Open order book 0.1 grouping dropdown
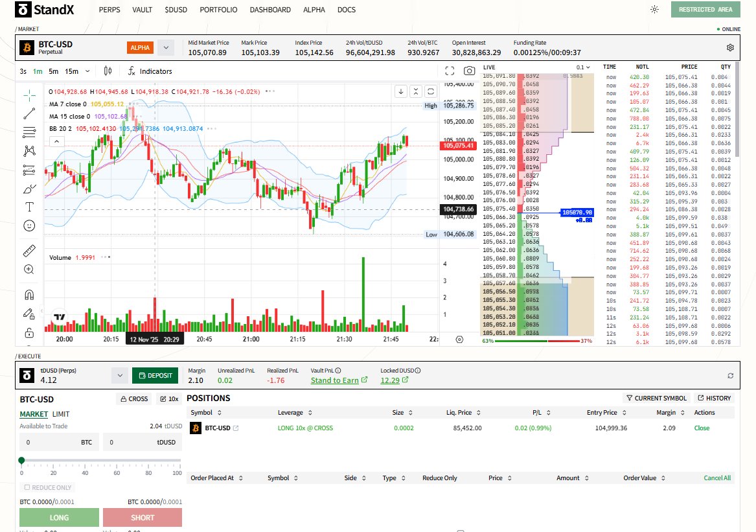Image resolution: width=756 pixels, height=532 pixels. (x=583, y=67)
